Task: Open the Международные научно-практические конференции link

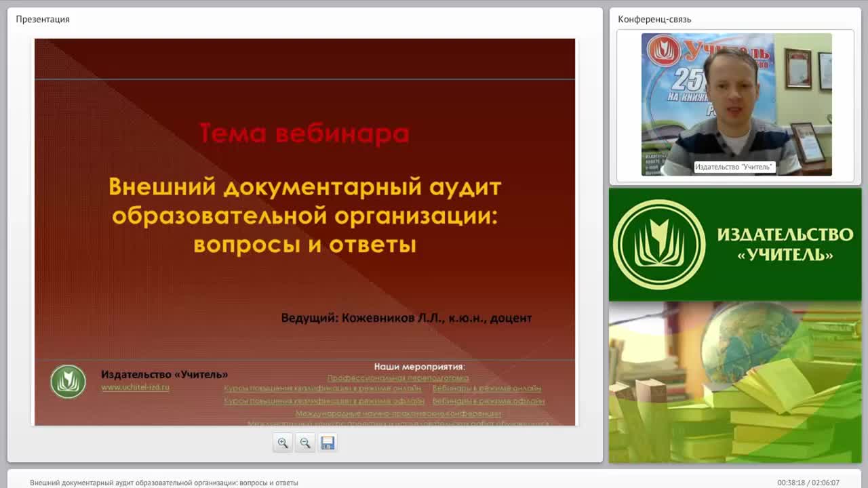Action: click(399, 413)
